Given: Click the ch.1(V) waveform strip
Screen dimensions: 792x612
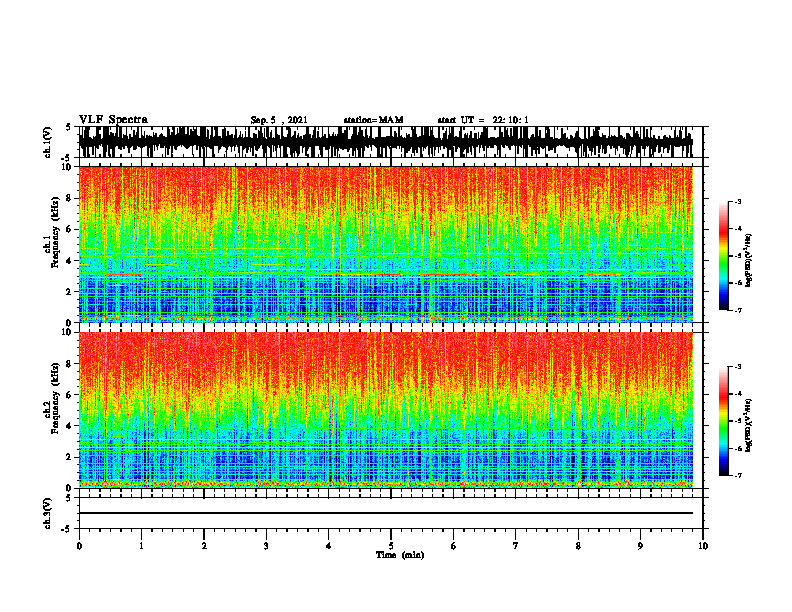Looking at the screenshot, I should pos(385,142).
